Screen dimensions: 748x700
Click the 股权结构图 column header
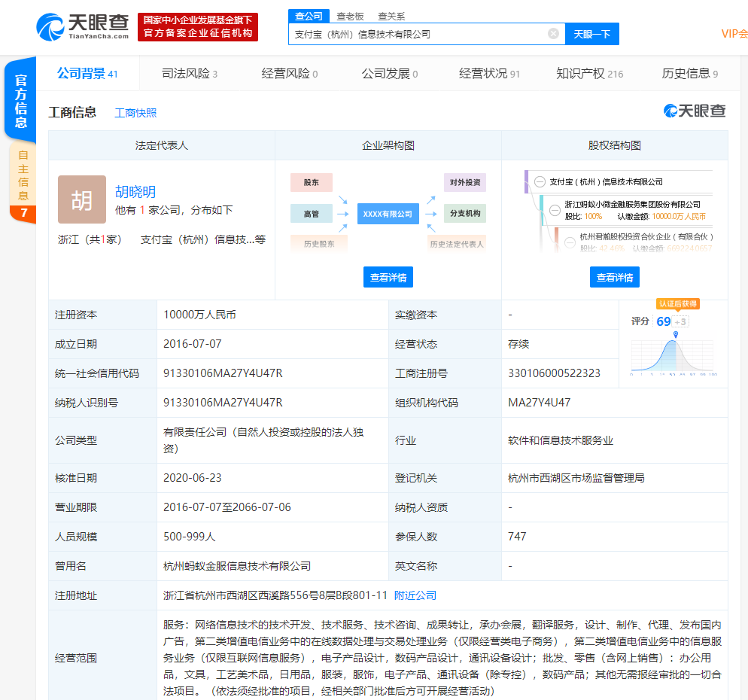614,145
